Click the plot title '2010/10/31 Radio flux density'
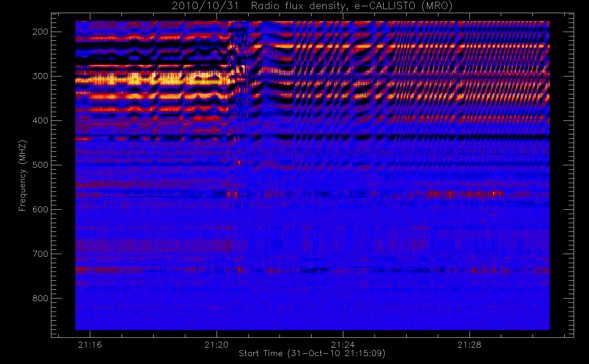589x364 pixels. pos(312,6)
